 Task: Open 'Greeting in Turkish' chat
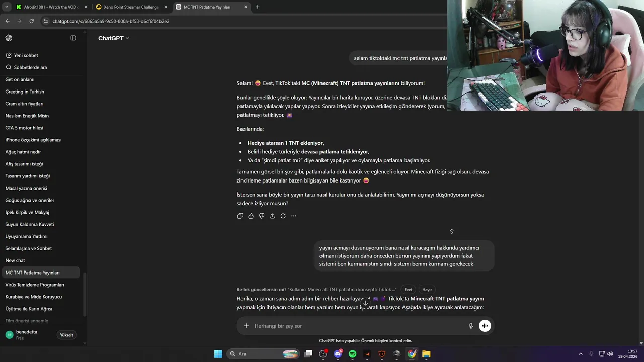(41, 92)
